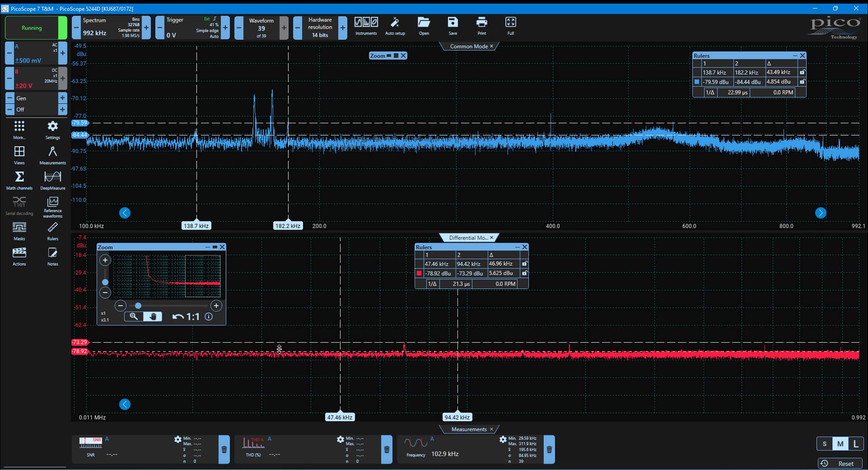Open the Notes tool
The width and height of the screenshot is (868, 470).
(52, 256)
